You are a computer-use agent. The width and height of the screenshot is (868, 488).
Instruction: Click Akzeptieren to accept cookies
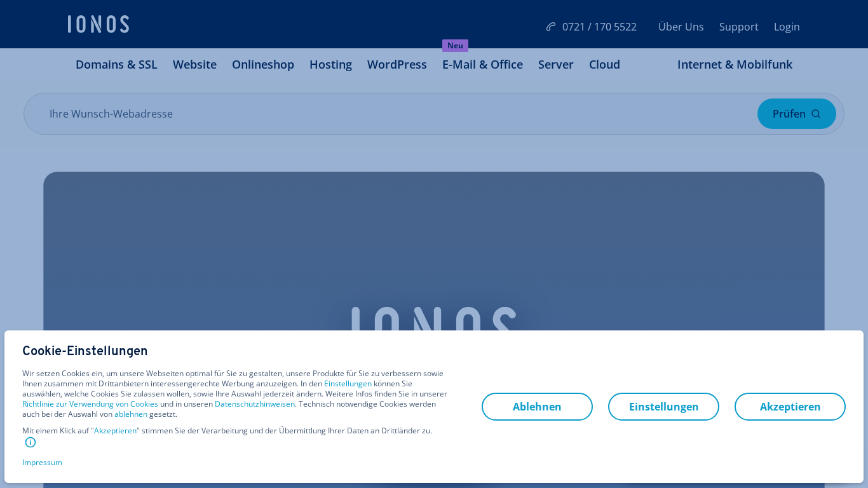tap(790, 407)
